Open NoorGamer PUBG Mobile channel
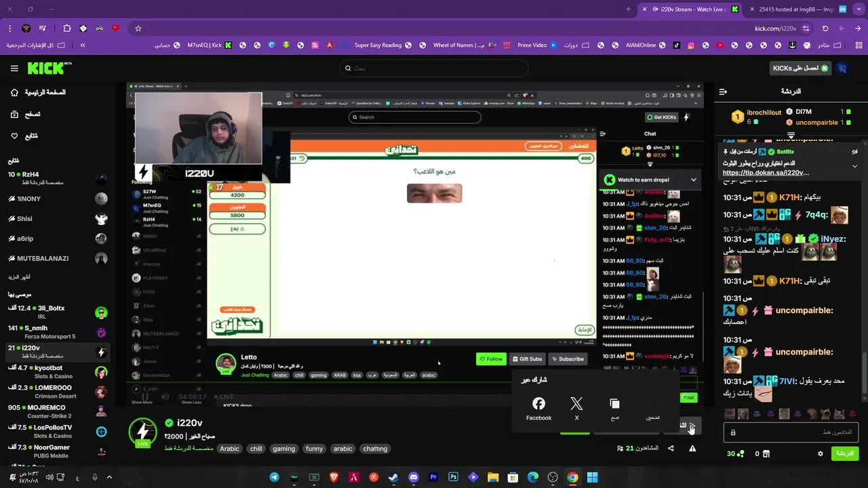This screenshot has width=868, height=488. [58, 451]
